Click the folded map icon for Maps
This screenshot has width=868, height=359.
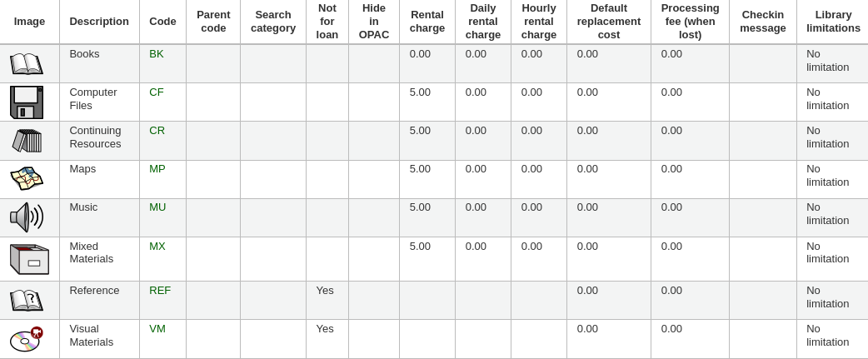point(27,179)
